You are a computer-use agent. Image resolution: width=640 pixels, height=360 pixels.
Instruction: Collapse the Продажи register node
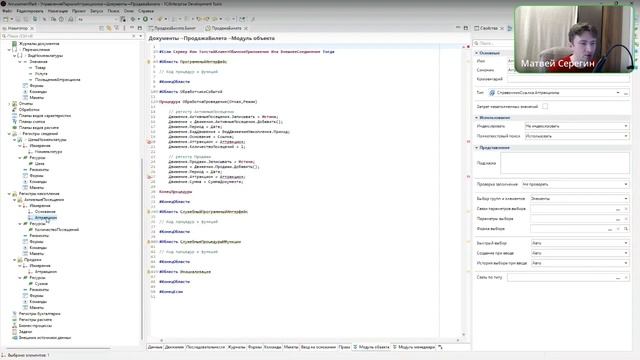15,260
